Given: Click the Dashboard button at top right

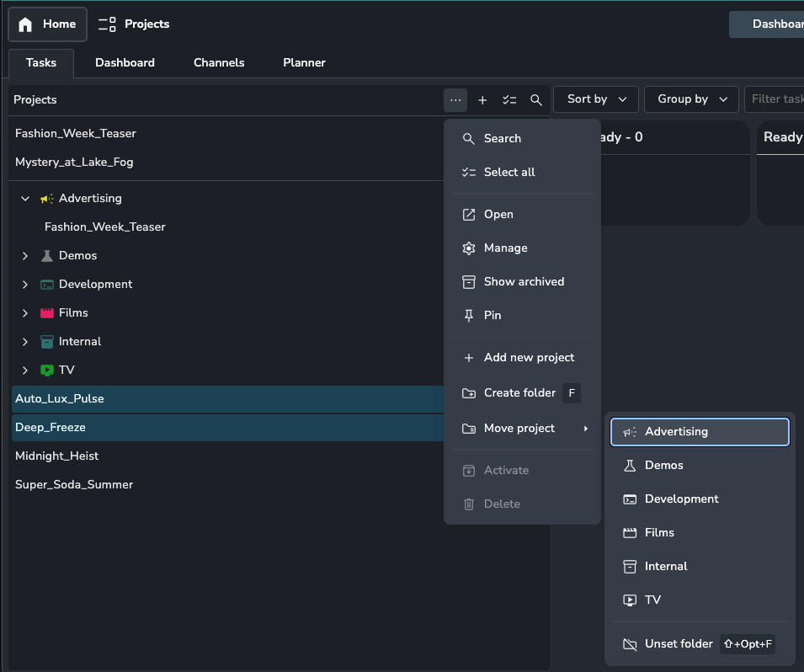Looking at the screenshot, I should pos(767,24).
